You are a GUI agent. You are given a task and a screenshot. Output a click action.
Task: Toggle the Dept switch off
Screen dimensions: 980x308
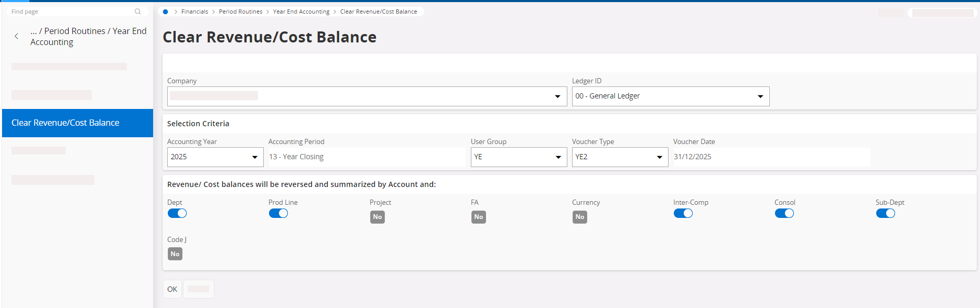[177, 213]
